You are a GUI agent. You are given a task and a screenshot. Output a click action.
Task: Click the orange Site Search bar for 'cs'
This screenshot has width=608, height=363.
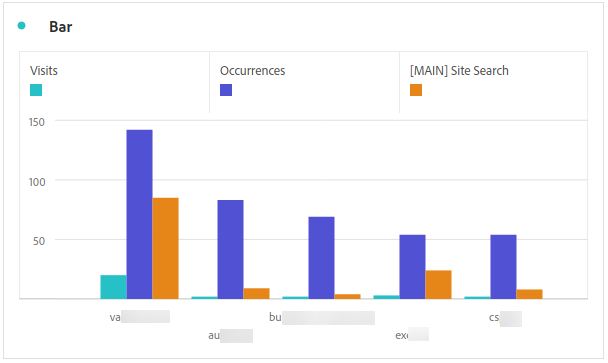click(x=529, y=294)
